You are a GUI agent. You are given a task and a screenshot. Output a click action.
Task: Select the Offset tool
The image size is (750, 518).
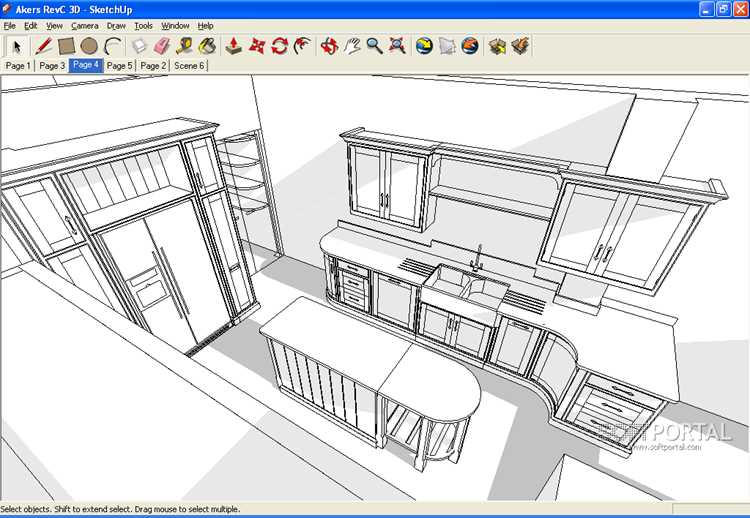click(x=302, y=46)
